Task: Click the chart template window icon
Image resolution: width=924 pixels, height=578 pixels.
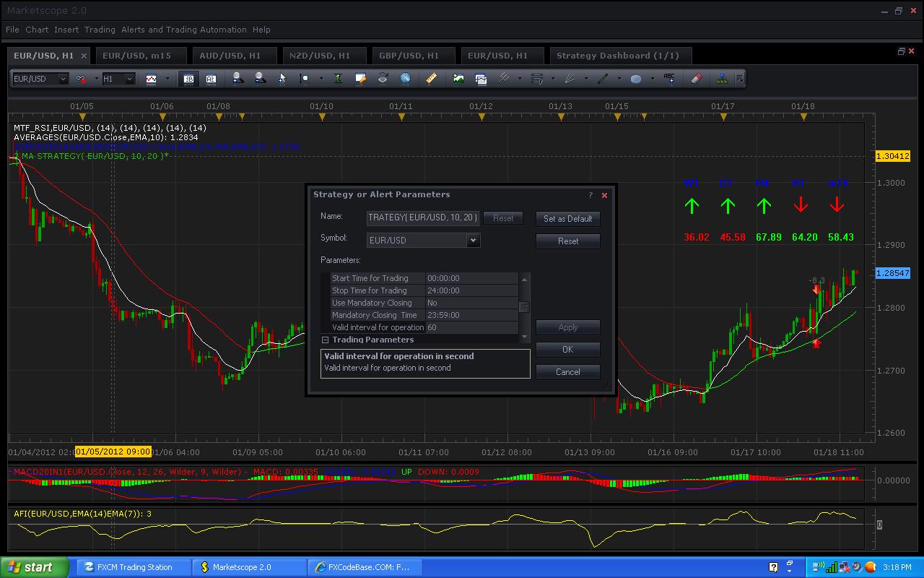Action: tap(481, 79)
